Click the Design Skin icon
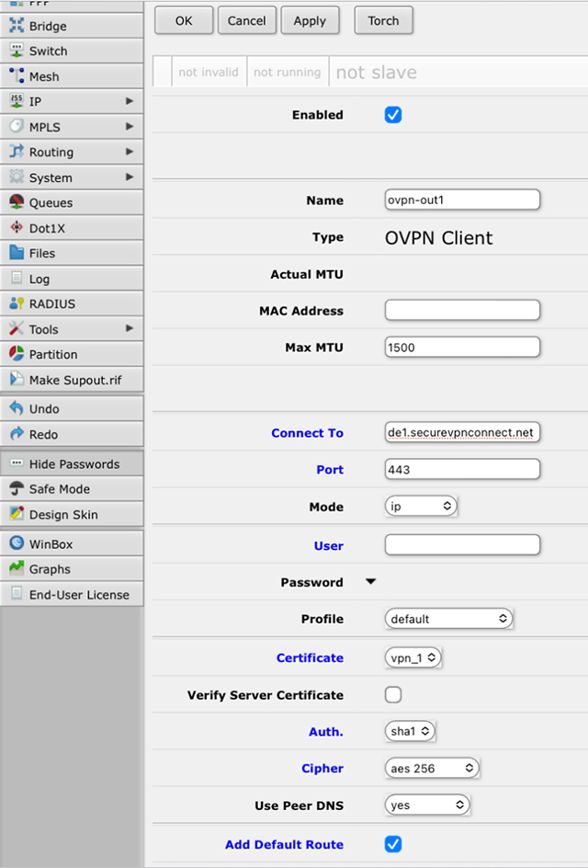Image resolution: width=588 pixels, height=868 pixels. [x=17, y=514]
